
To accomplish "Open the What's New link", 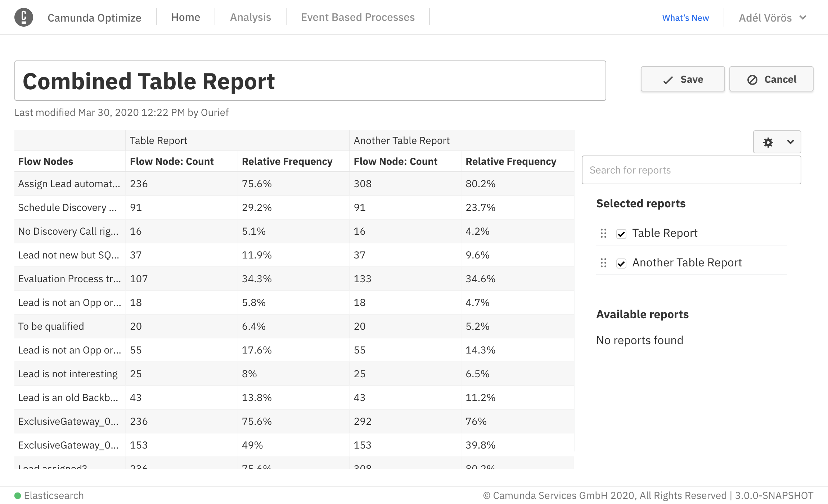I will tap(685, 18).
